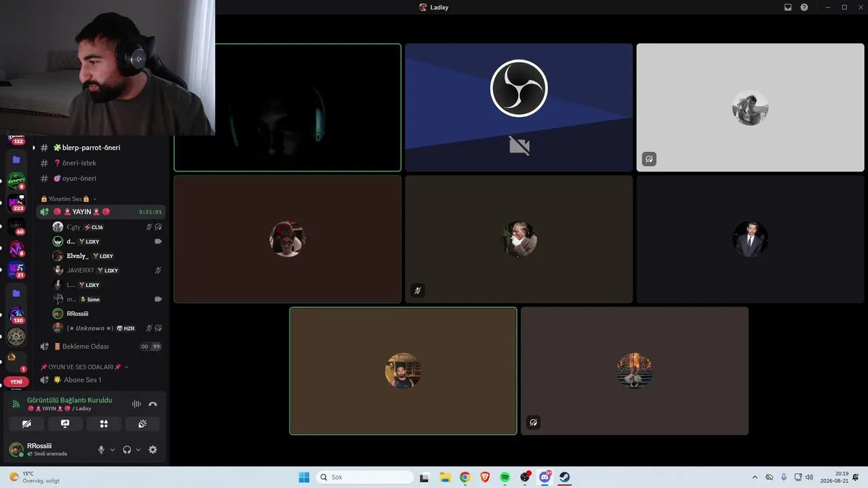Launch Google Chrome from taskbar
This screenshot has height=488, width=868.
[x=465, y=477]
